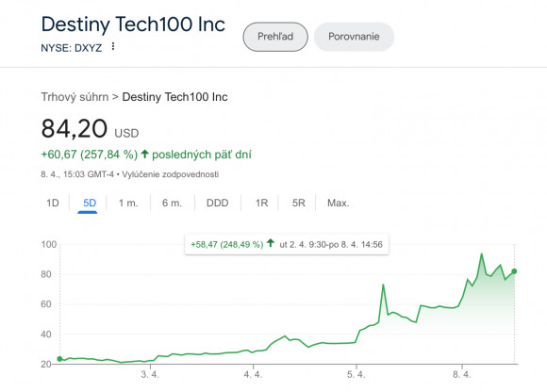Switch chart to the 1D range
The height and width of the screenshot is (392, 547).
(x=53, y=203)
